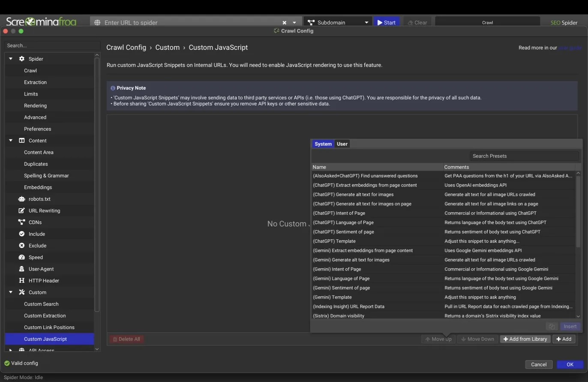Click the URL Rewriting edit icon
Image resolution: width=588 pixels, height=382 pixels.
(21, 211)
